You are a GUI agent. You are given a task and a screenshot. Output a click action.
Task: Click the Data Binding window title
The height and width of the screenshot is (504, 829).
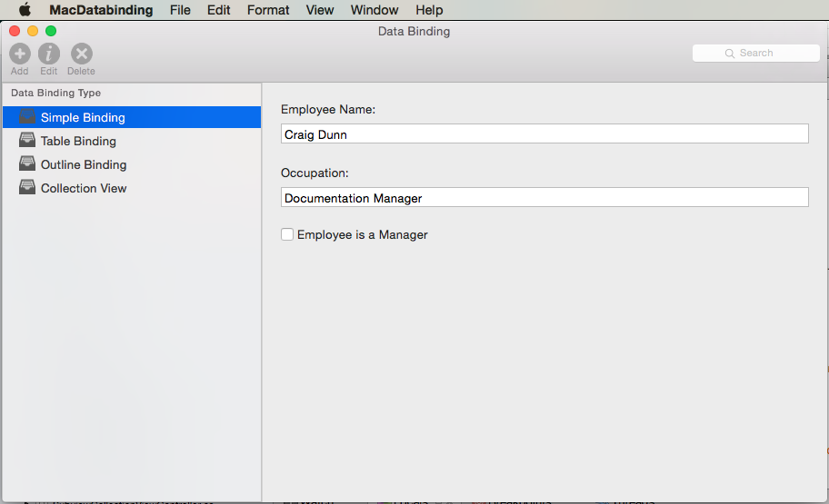point(414,31)
